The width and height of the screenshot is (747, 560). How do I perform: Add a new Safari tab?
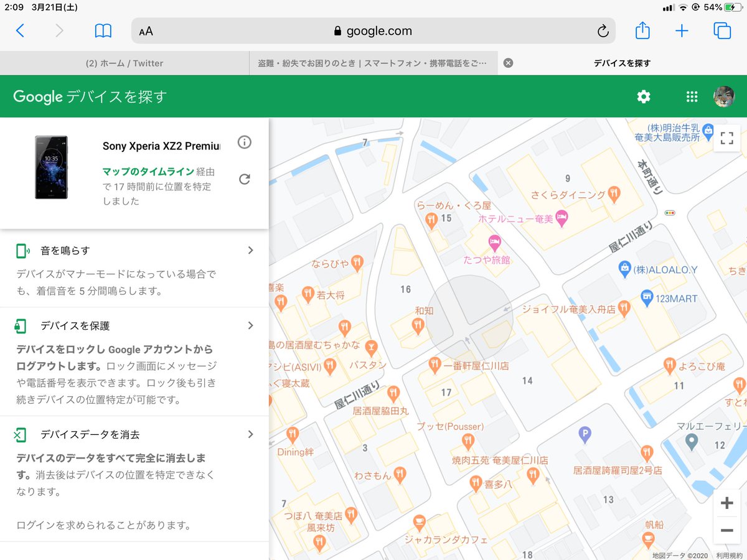[682, 31]
